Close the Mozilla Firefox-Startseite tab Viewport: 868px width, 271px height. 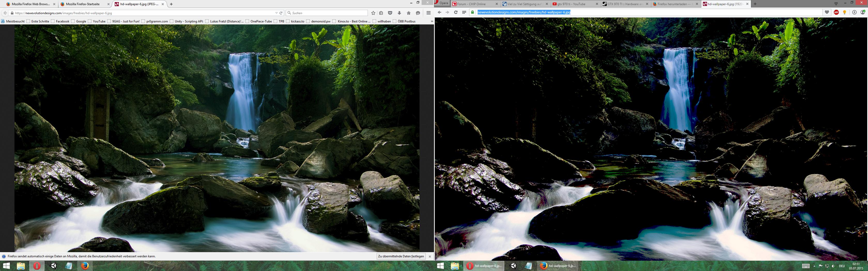108,4
